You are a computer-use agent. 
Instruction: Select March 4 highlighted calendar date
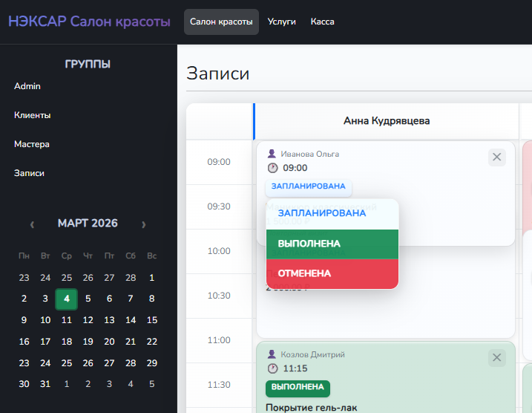point(67,299)
